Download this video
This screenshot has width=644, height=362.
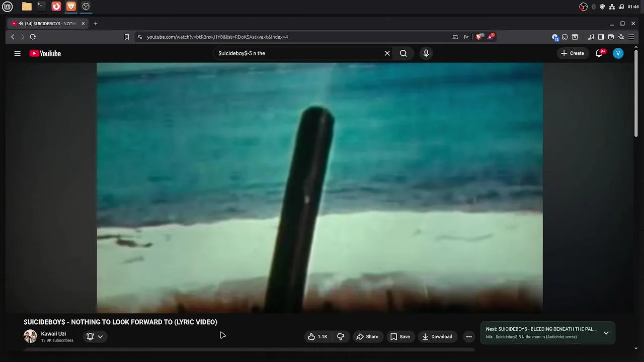[437, 337]
